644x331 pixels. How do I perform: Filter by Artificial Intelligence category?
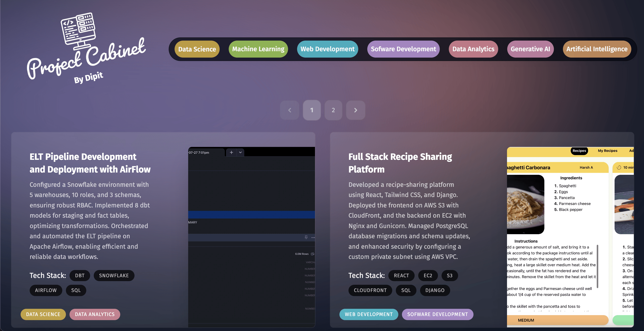coord(597,49)
